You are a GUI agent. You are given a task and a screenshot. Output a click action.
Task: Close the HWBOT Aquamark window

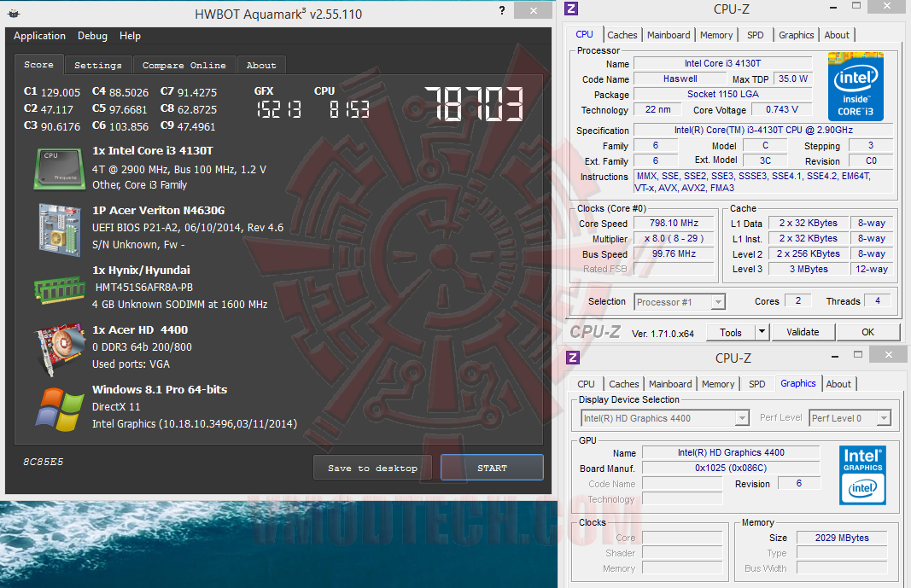[534, 10]
